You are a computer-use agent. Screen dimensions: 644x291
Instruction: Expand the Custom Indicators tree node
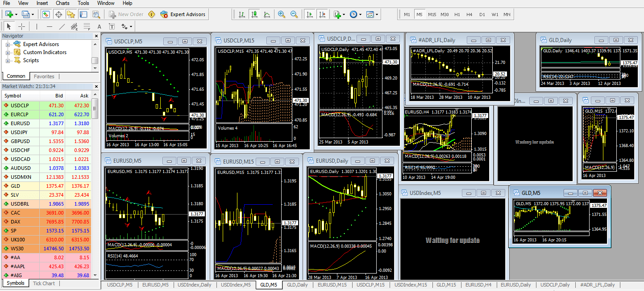coord(8,52)
